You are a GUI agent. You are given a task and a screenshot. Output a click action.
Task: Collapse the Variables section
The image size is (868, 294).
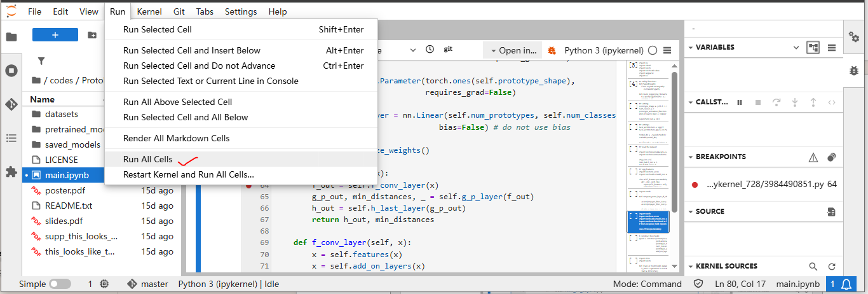coord(691,48)
